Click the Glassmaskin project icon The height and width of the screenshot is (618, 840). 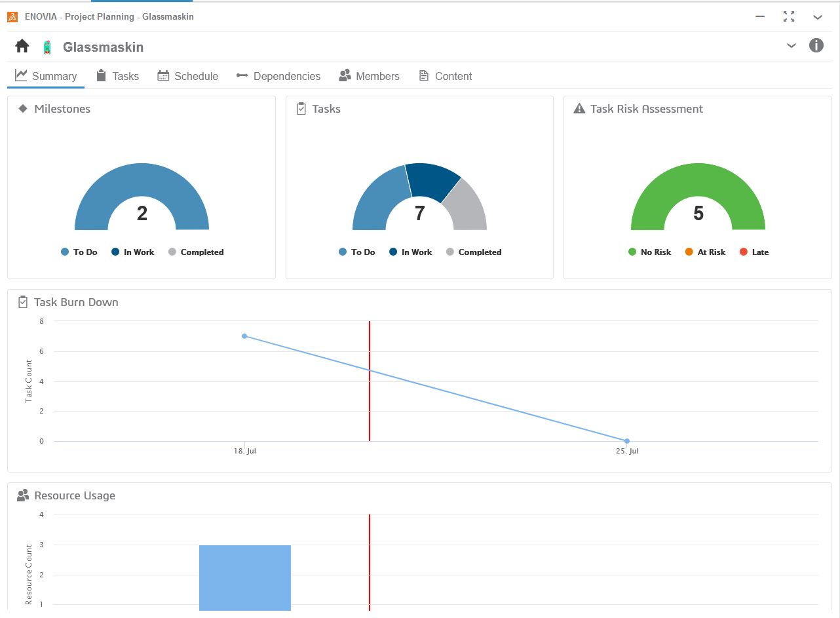point(47,47)
